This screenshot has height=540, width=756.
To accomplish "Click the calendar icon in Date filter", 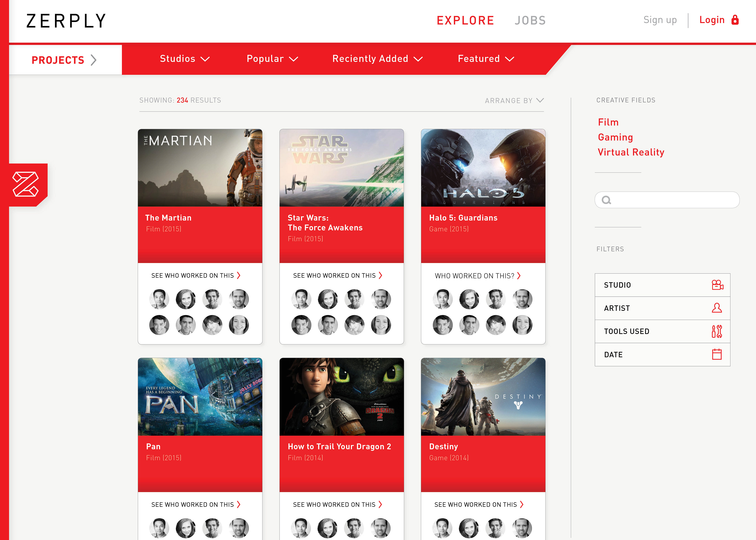I will 717,354.
